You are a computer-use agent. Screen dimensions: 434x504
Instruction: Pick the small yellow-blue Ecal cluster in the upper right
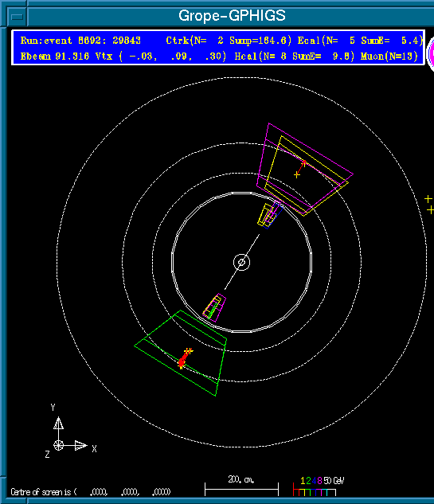tap(270, 215)
